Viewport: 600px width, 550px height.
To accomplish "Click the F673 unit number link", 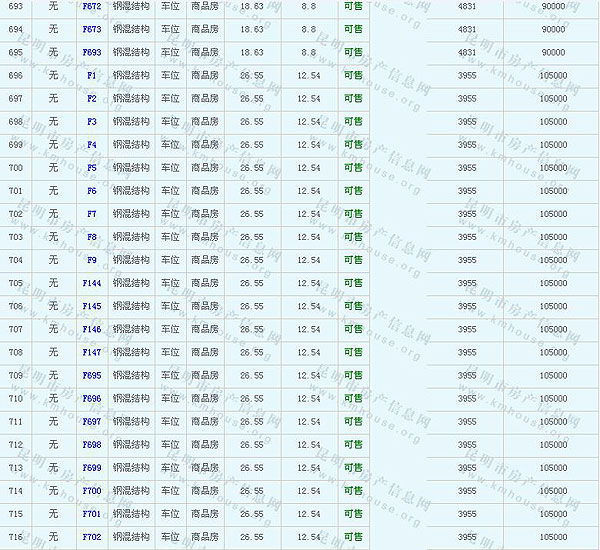I will click(91, 29).
